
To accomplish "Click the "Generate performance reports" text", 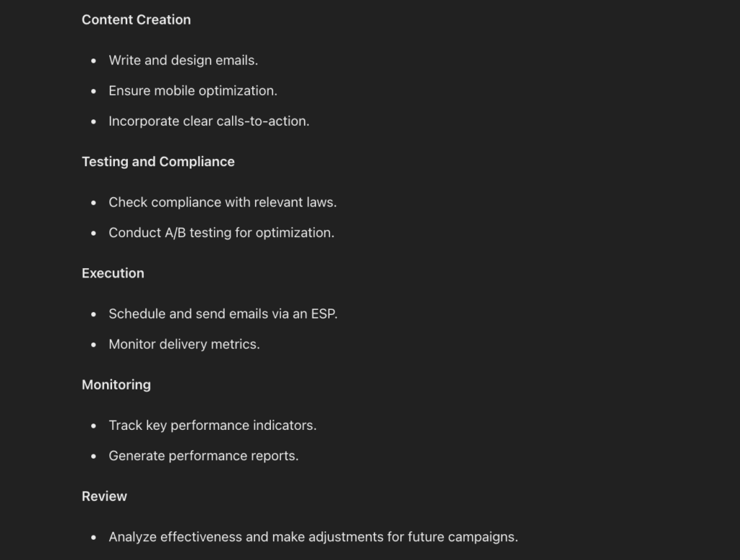I will click(x=203, y=456).
